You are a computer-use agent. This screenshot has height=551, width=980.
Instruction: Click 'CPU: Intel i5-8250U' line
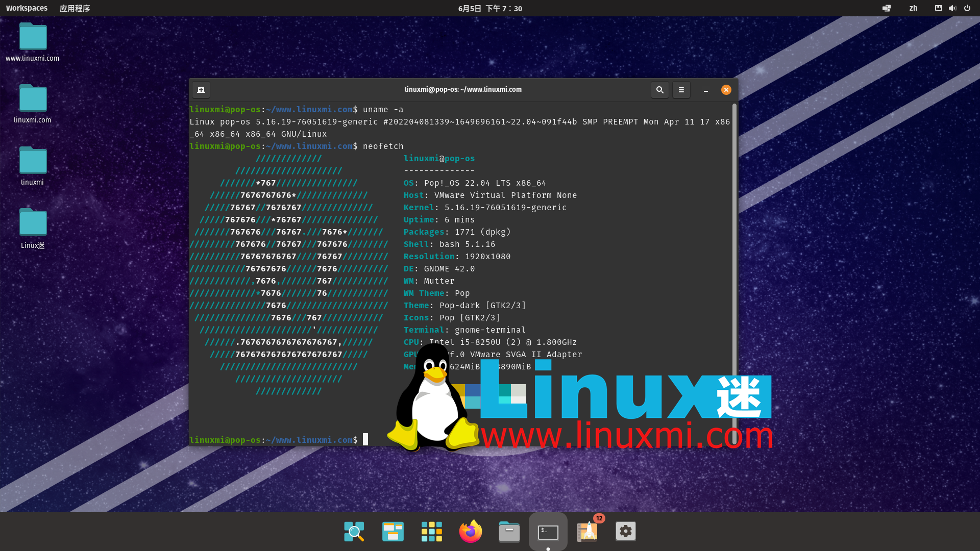tap(490, 342)
